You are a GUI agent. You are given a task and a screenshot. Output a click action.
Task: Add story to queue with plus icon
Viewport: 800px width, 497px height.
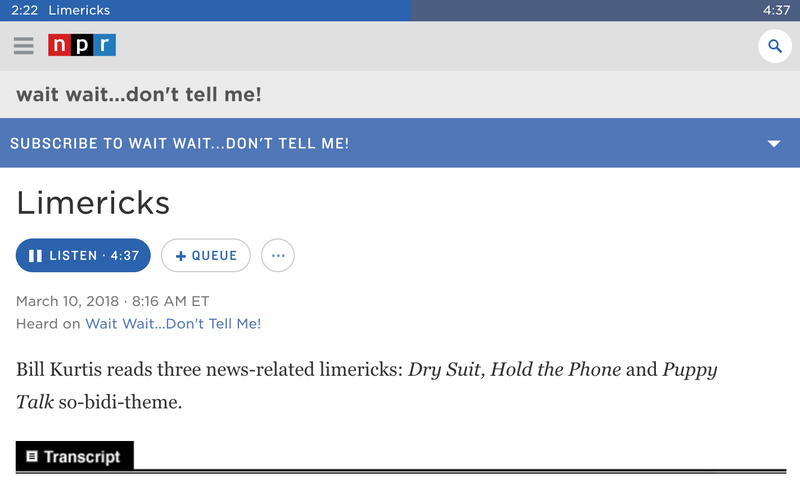181,256
